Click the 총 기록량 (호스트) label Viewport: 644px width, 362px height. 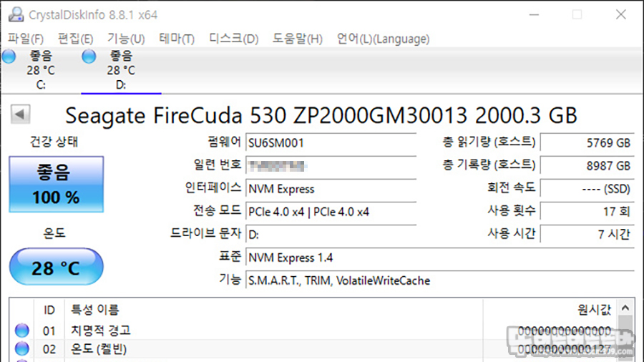click(489, 165)
